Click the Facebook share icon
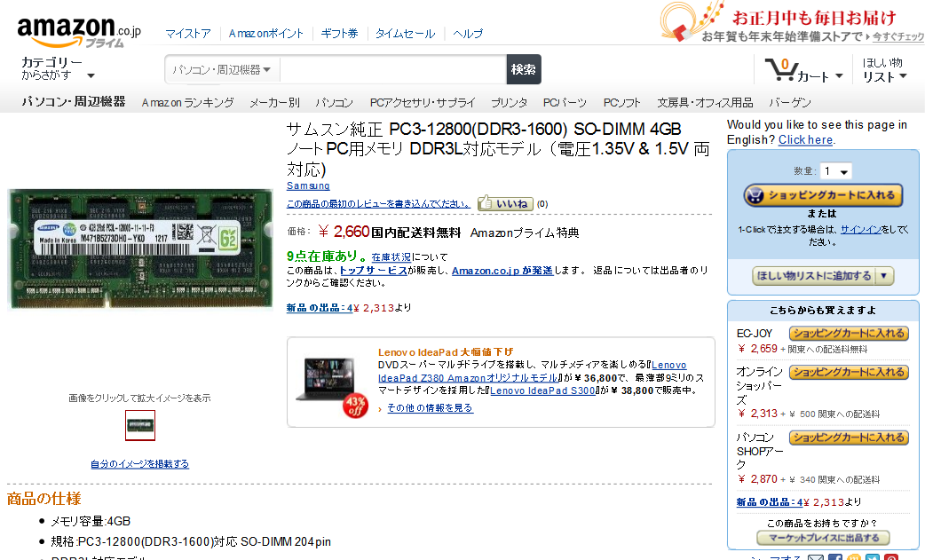The height and width of the screenshot is (560, 925). 835,557
